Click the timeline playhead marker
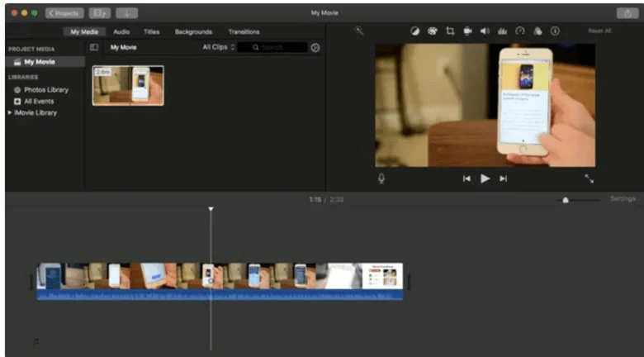The image size is (644, 357). pyautogui.click(x=211, y=209)
